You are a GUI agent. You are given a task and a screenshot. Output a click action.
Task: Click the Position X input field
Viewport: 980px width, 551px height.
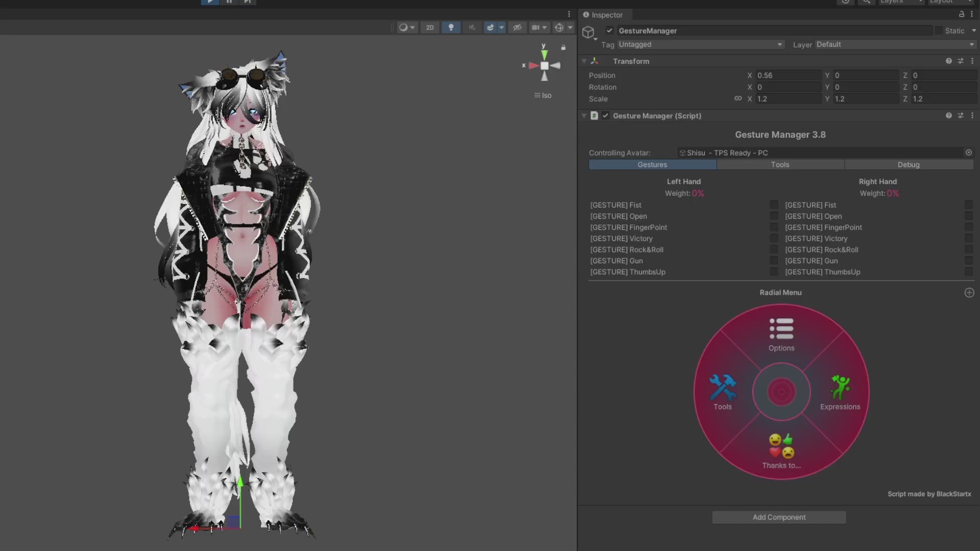(x=788, y=75)
